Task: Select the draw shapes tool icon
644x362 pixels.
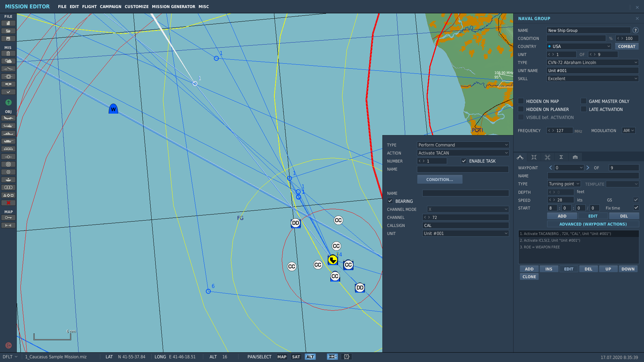Action: coord(8,195)
